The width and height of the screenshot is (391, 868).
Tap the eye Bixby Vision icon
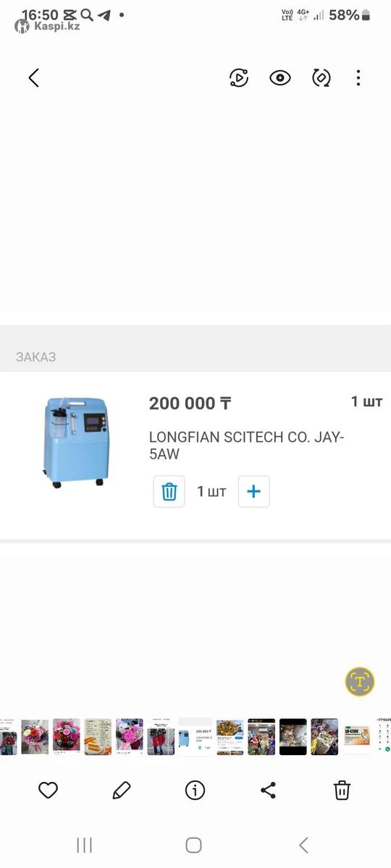tap(280, 78)
